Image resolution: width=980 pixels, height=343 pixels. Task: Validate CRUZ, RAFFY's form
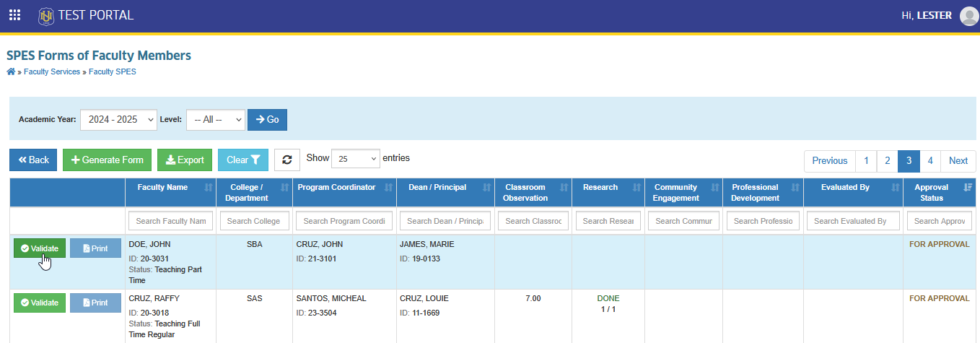40,303
